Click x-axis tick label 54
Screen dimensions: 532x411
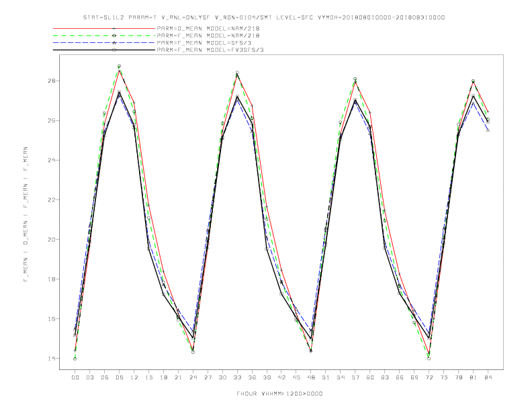pyautogui.click(x=341, y=377)
